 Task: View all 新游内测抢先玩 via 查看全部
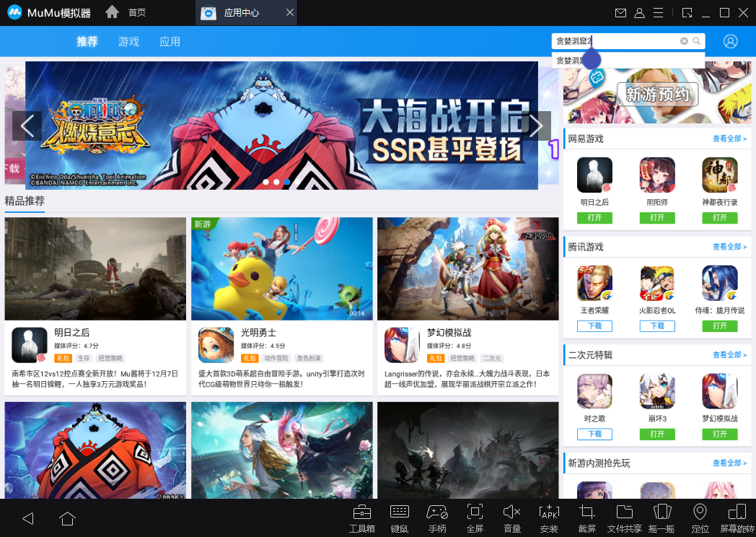729,463
